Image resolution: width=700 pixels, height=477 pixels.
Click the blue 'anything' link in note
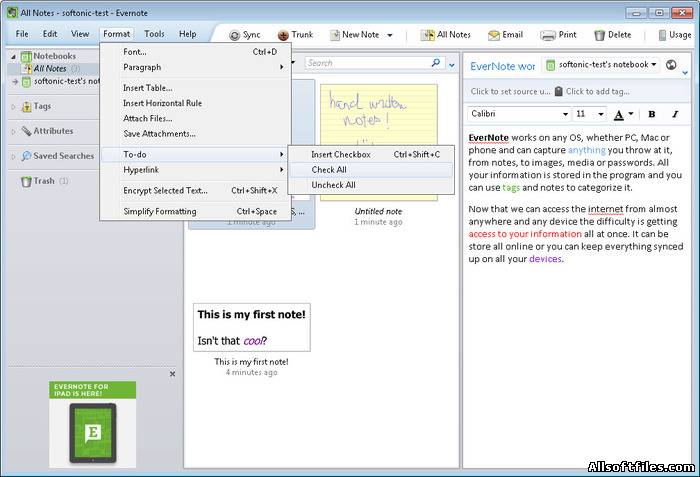[587, 150]
